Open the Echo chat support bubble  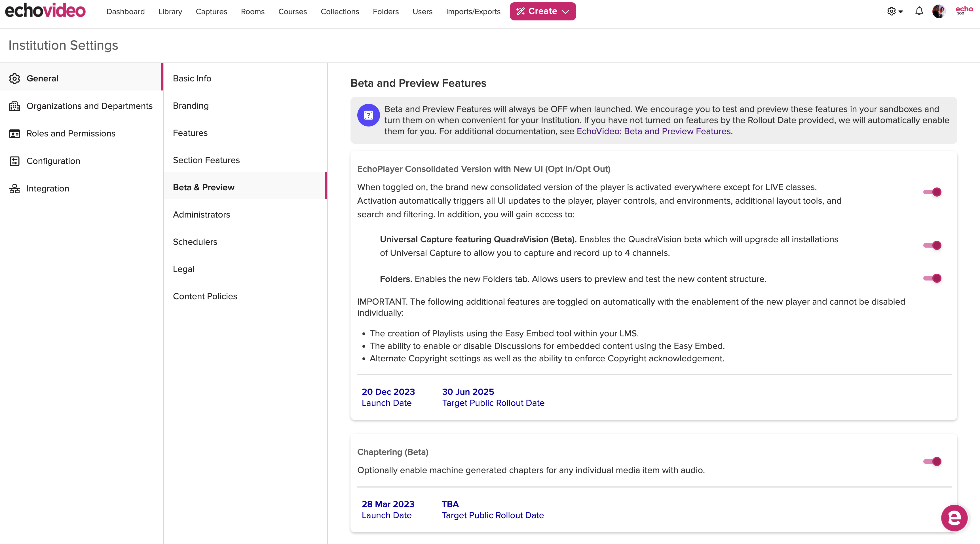[x=954, y=518]
